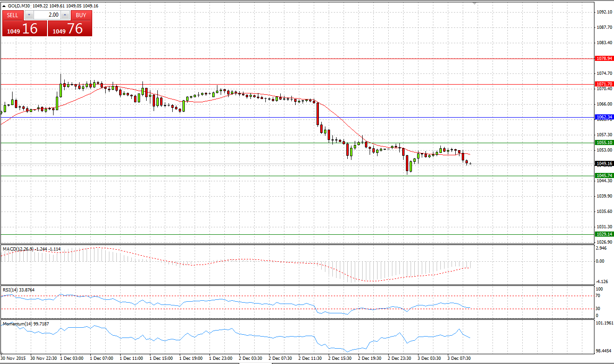Click the GOLD,M30 chart title text

tap(19, 6)
